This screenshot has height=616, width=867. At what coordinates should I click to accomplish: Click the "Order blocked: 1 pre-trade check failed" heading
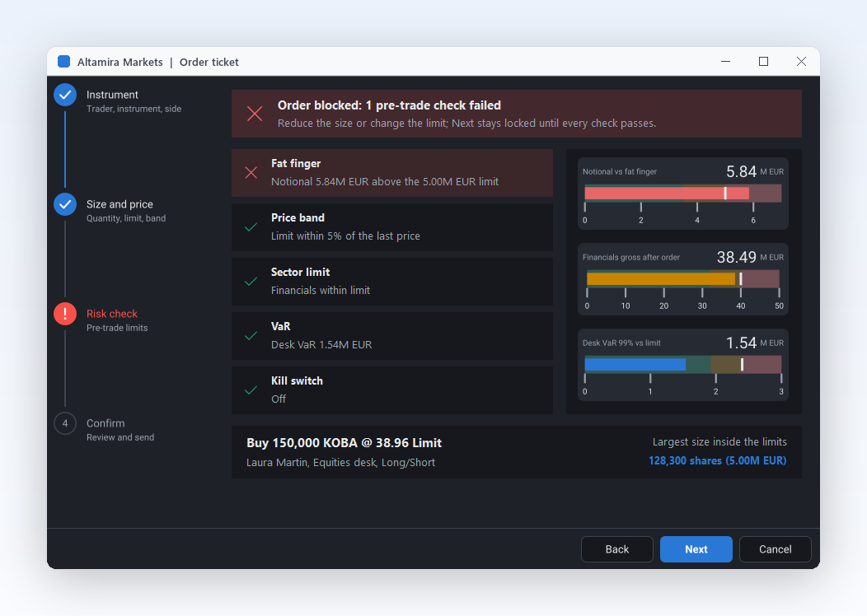click(x=389, y=105)
